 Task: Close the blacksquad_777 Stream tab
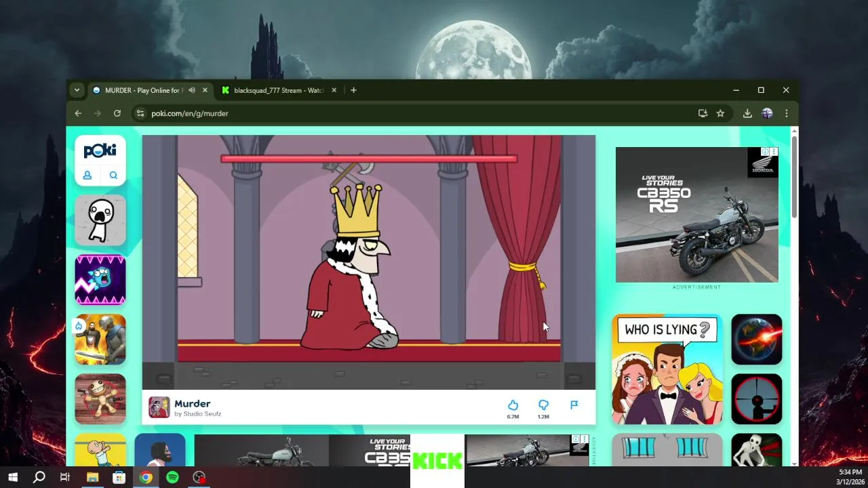pyautogui.click(x=334, y=90)
